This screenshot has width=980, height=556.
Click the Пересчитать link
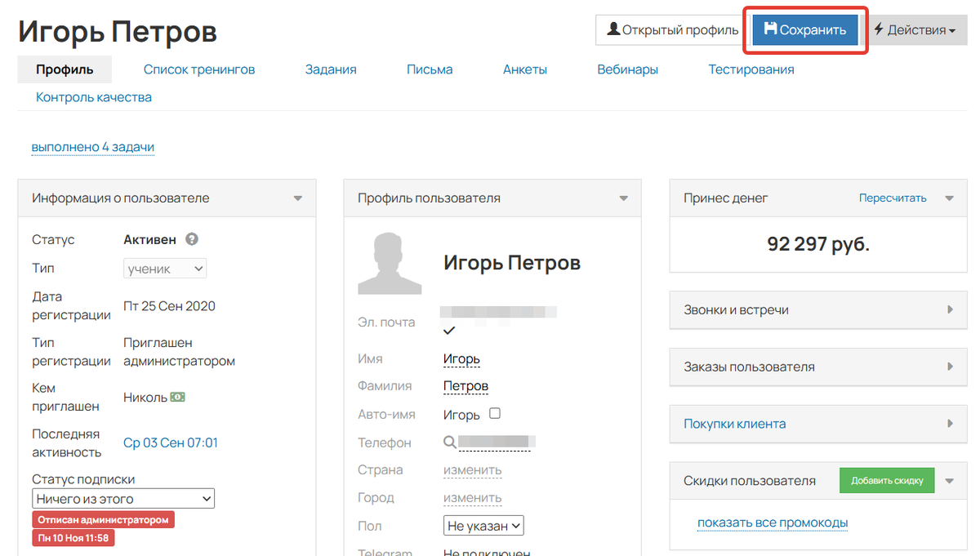pos(893,198)
